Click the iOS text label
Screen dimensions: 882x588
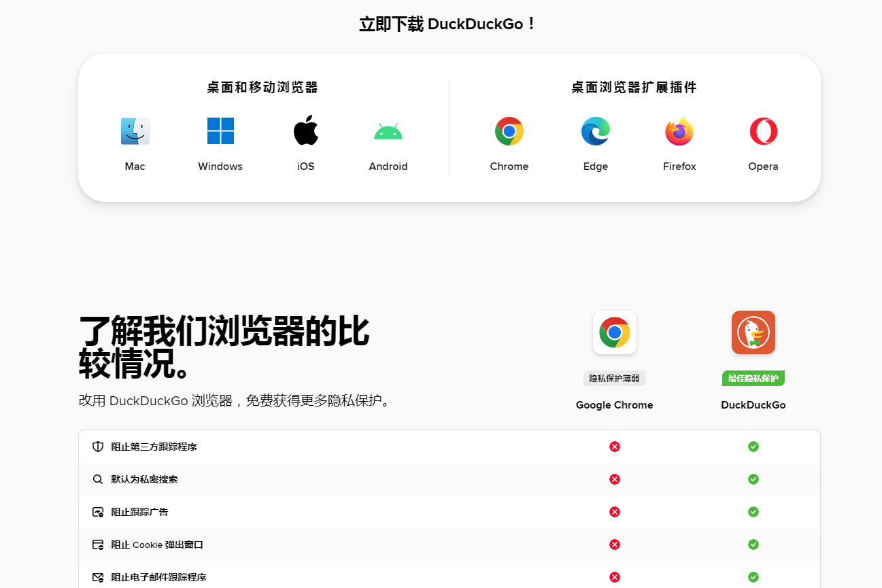click(306, 167)
